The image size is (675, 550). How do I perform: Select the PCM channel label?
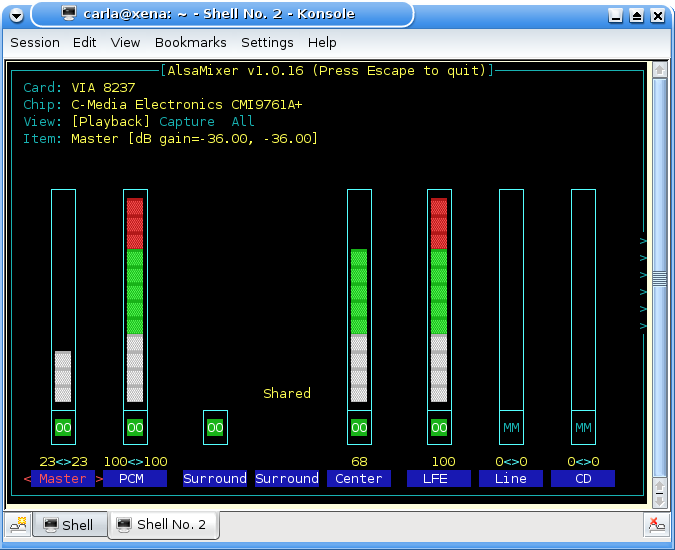click(x=135, y=479)
